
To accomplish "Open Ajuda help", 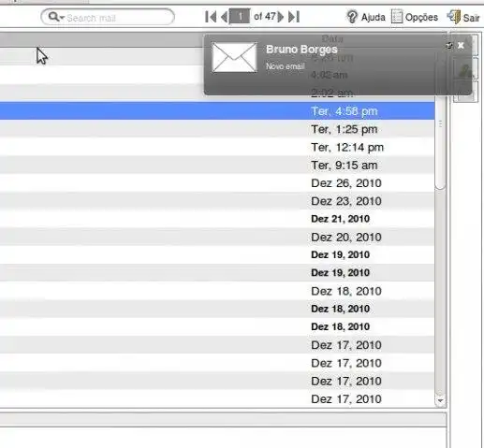I will (x=366, y=17).
